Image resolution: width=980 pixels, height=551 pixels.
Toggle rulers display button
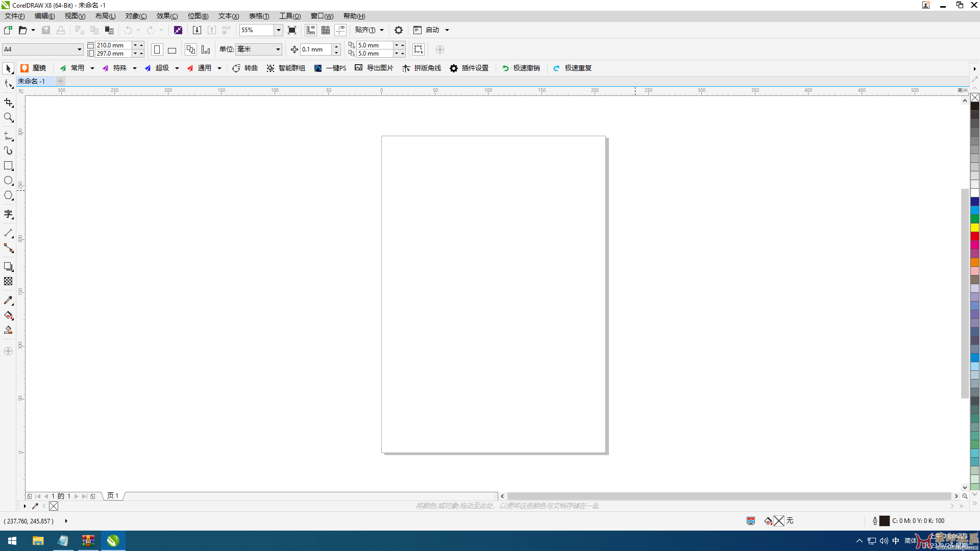tap(311, 30)
